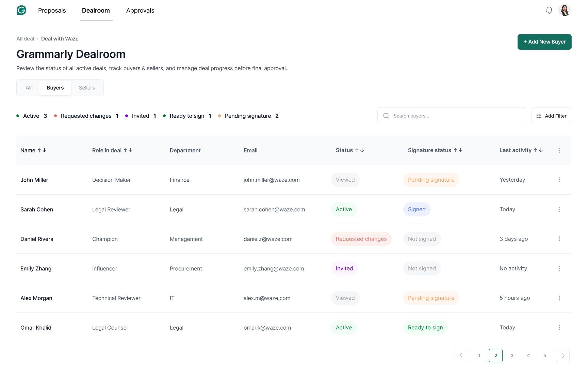Open row options for Emily Zhang

(x=559, y=268)
